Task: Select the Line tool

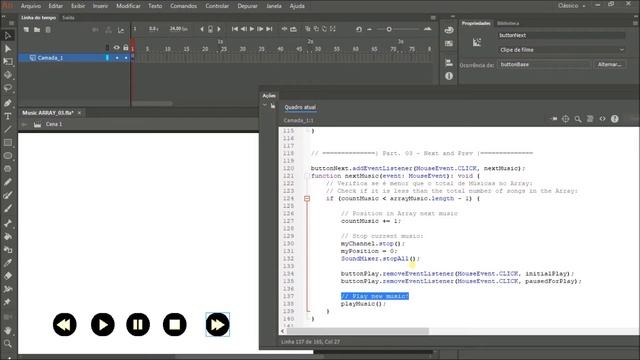Action: coord(8,129)
